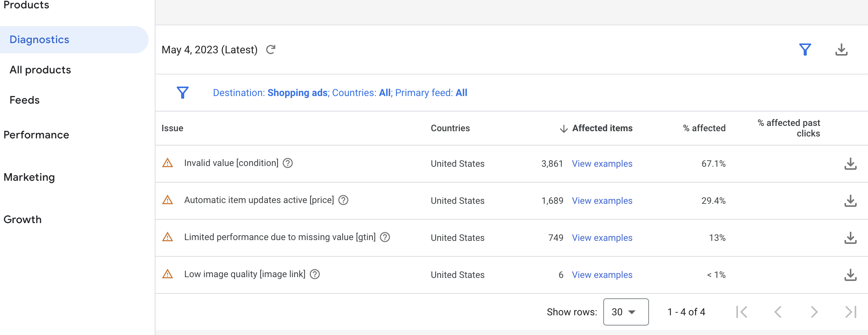Sort by the Affected items column

click(602, 129)
